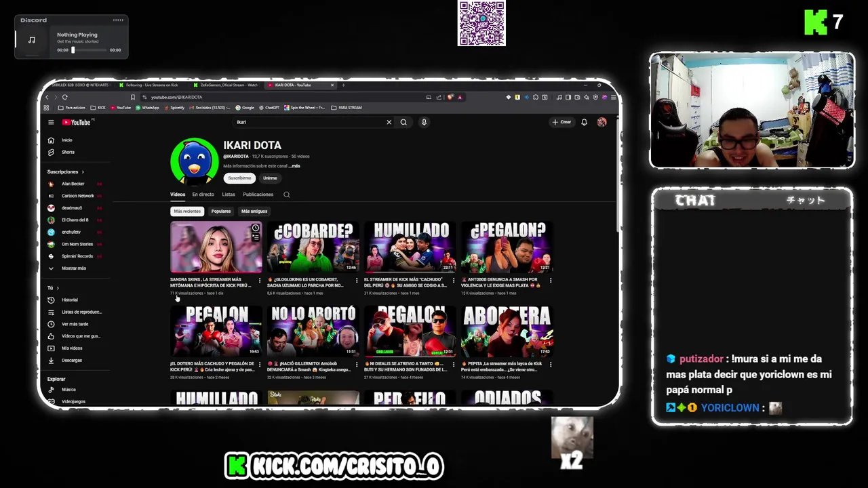Click the Discord music note icon
Image resolution: width=868 pixels, height=488 pixels.
coord(31,40)
